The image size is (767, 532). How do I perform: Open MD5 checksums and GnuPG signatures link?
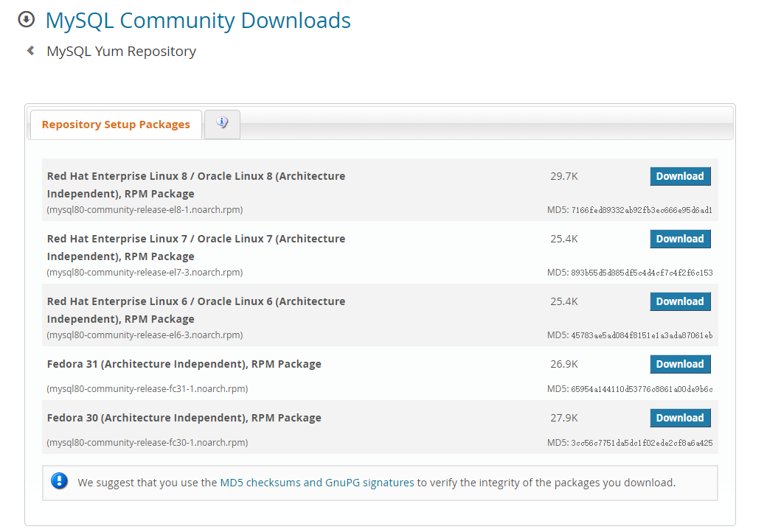(x=317, y=483)
